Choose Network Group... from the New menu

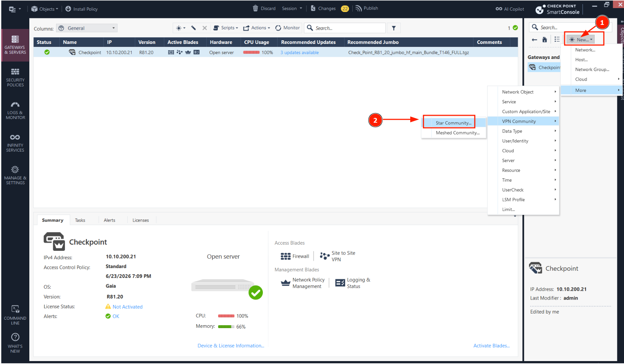click(592, 70)
